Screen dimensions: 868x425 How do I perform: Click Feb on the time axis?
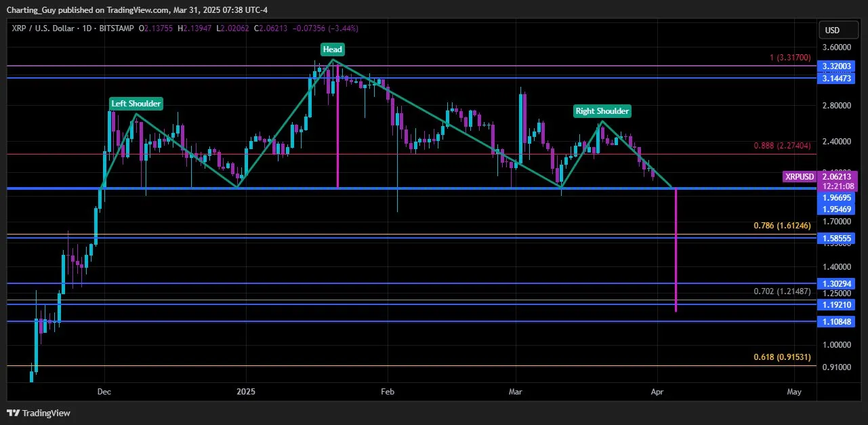387,392
